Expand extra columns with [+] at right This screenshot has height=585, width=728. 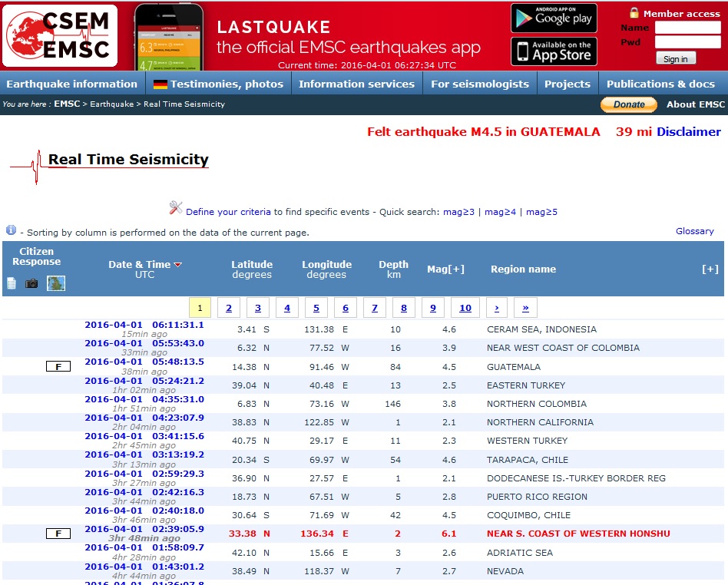[x=710, y=269]
